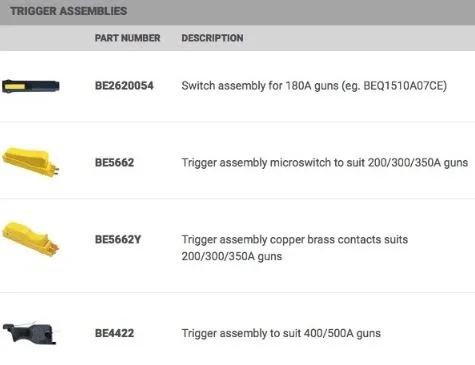This screenshot has height=365, width=475.
Task: Click the Description column header
Action: click(212, 38)
